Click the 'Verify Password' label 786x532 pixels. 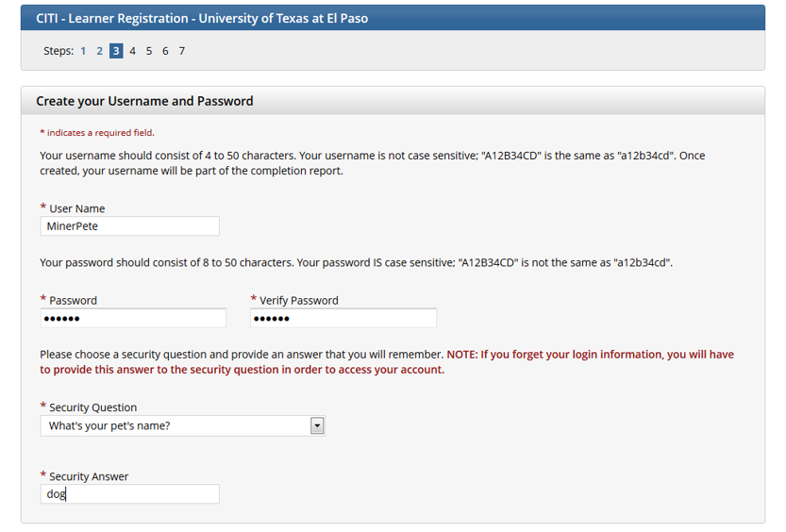coord(299,301)
